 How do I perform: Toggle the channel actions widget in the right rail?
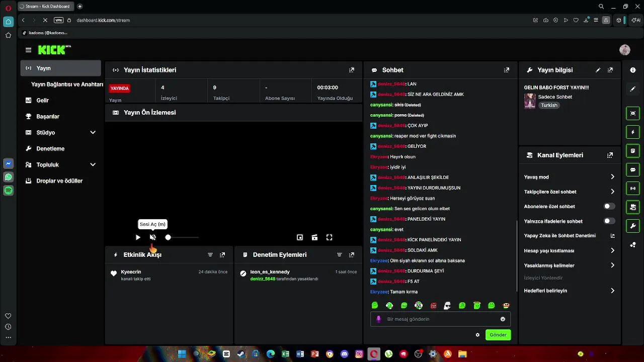[633, 207]
